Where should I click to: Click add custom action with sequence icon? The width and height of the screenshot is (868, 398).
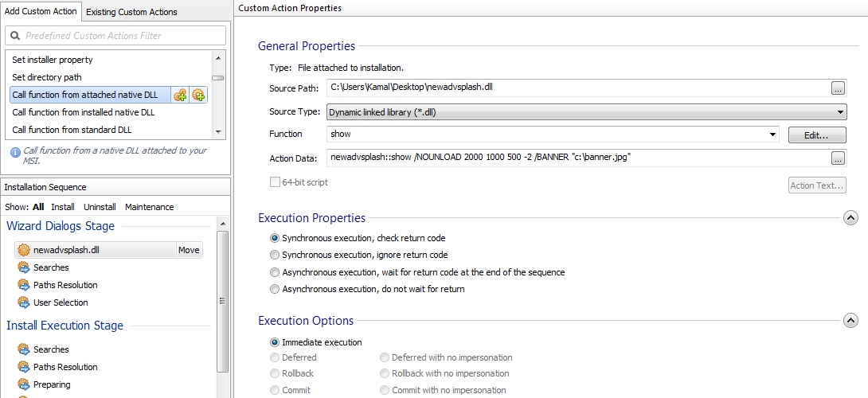click(x=180, y=95)
